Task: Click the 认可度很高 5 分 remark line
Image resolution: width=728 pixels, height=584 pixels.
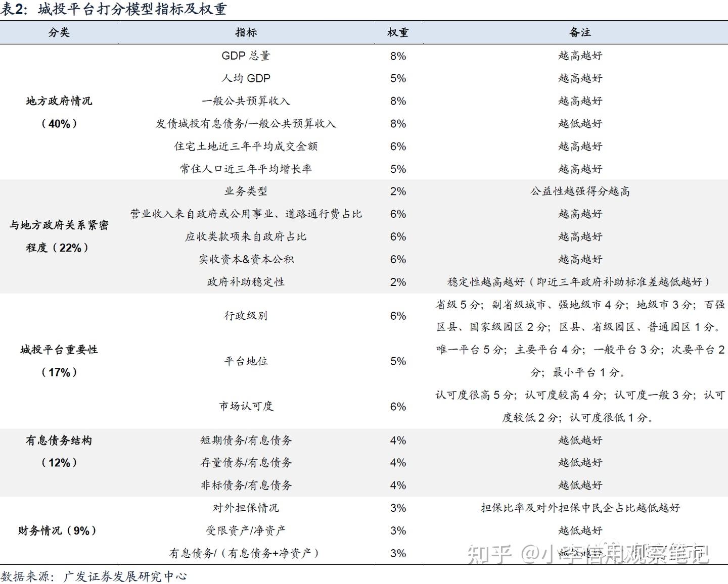Action: (580, 395)
